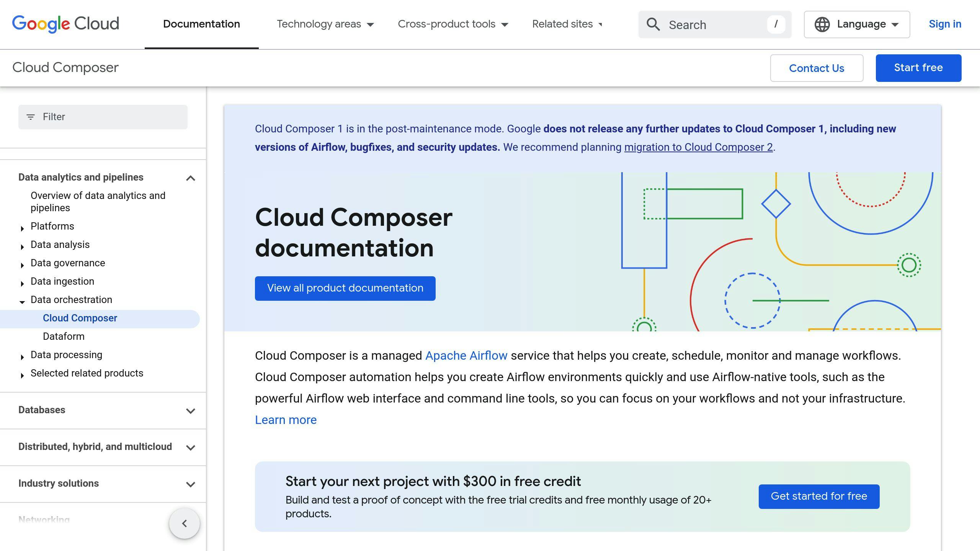
Task: Click View all product documentation button
Action: click(345, 288)
